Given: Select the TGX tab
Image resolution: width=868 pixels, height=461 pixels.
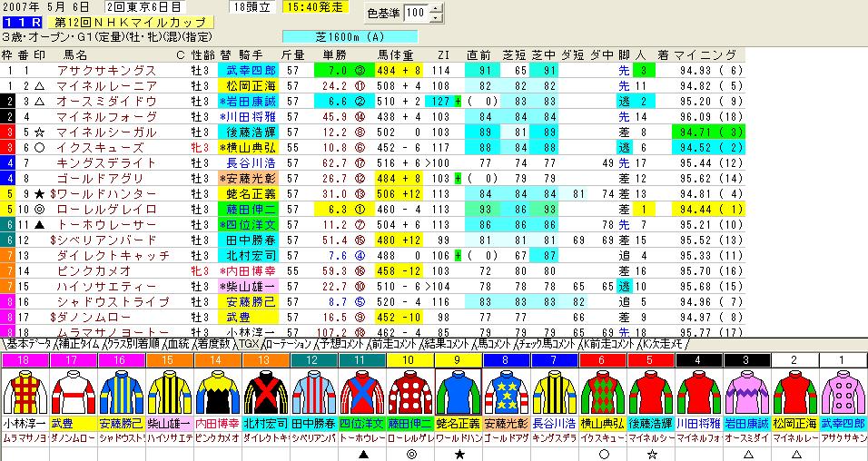Looking at the screenshot, I should pyautogui.click(x=247, y=344).
